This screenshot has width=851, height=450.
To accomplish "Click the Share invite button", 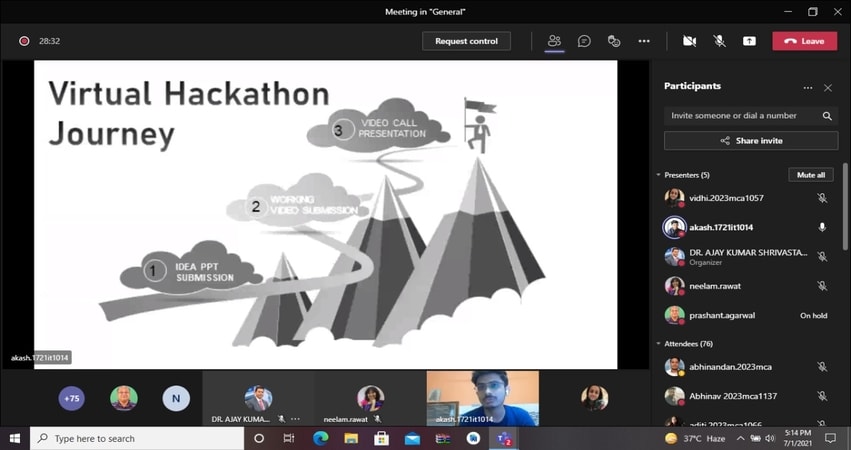I will pos(751,141).
